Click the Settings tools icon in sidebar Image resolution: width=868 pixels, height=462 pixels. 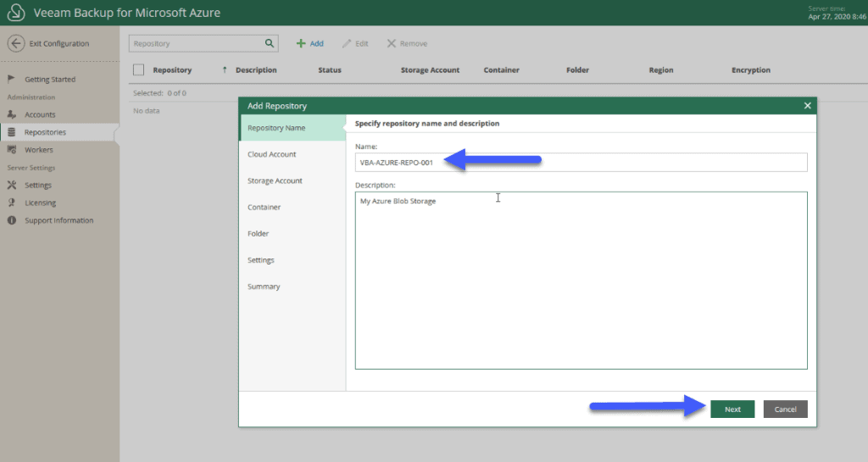[x=12, y=185]
